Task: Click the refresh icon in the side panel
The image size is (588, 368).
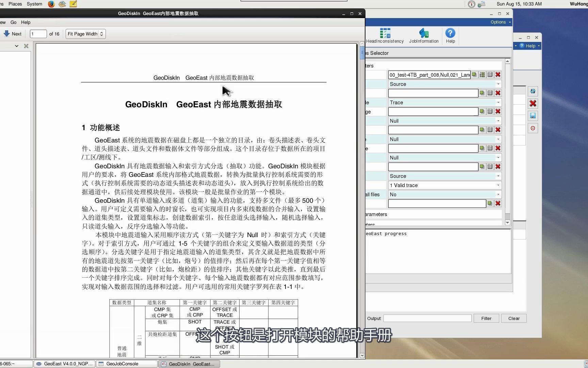Action: (533, 91)
